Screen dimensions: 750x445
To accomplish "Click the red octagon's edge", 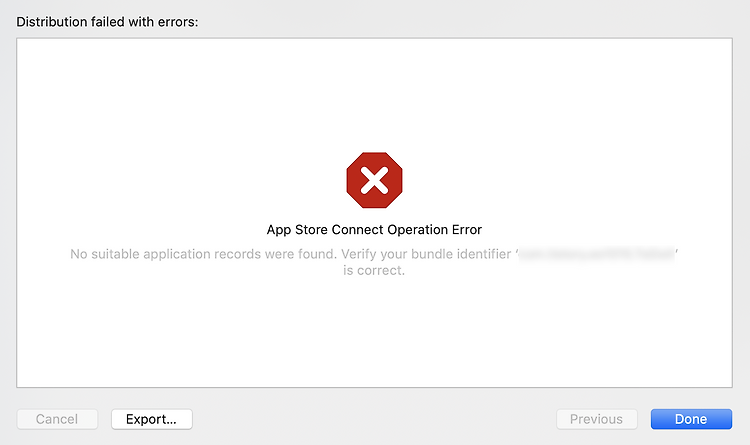I will [x=349, y=180].
